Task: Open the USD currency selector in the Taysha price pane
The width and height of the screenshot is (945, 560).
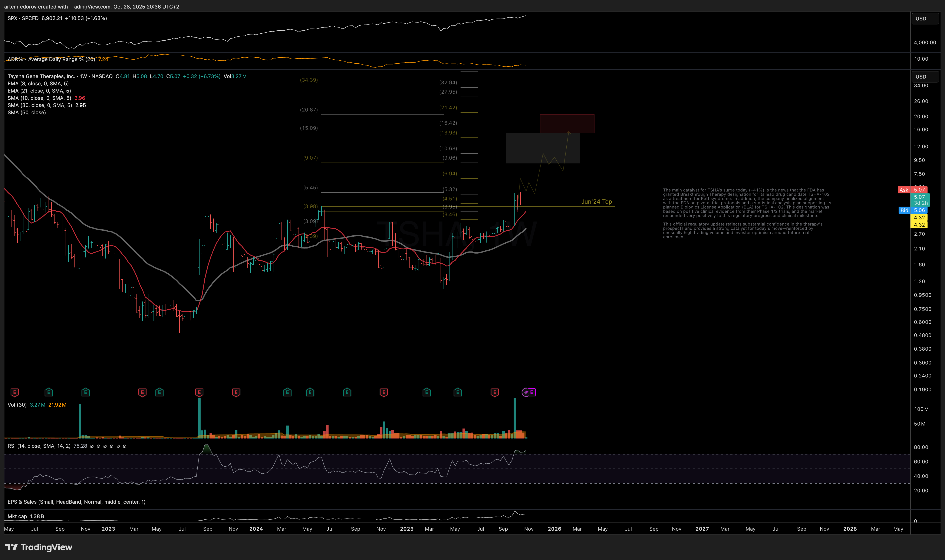Action: (925, 77)
